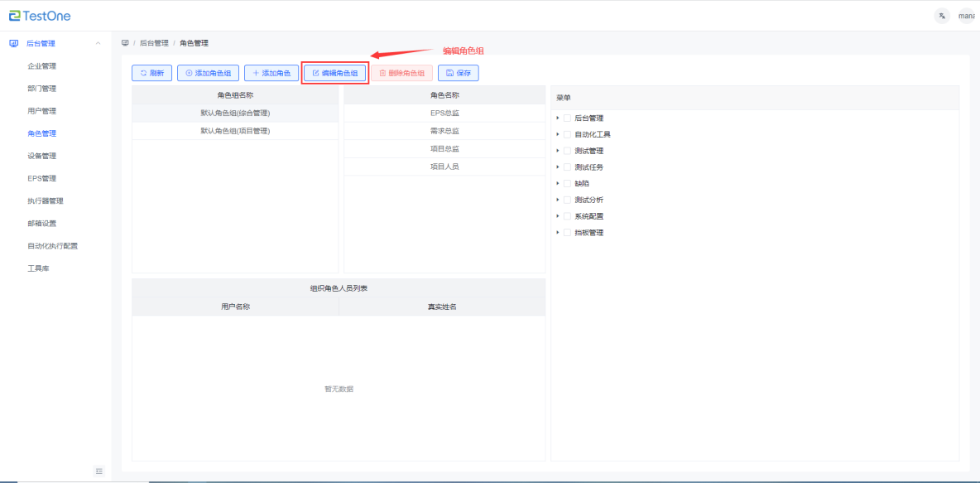Click the 保存 save button
The image size is (980, 483).
[x=458, y=73]
